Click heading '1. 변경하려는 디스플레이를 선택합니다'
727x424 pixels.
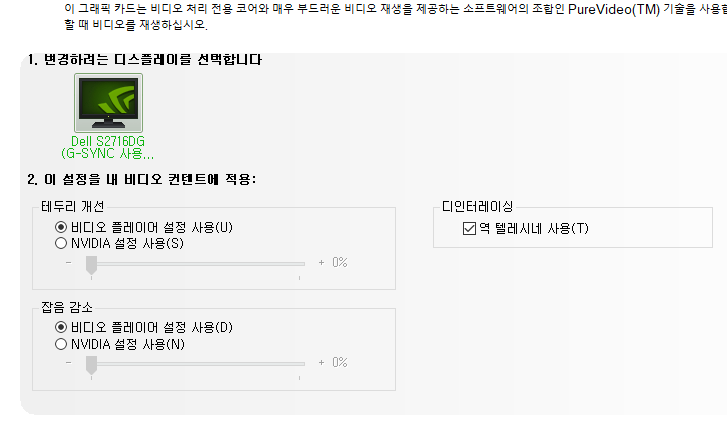point(145,60)
